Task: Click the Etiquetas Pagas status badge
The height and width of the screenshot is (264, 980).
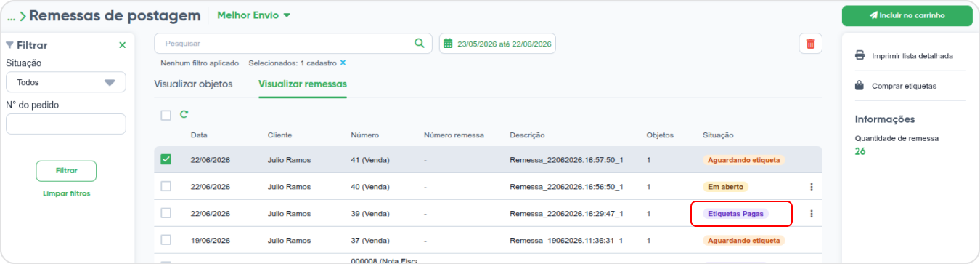Action: (x=735, y=214)
